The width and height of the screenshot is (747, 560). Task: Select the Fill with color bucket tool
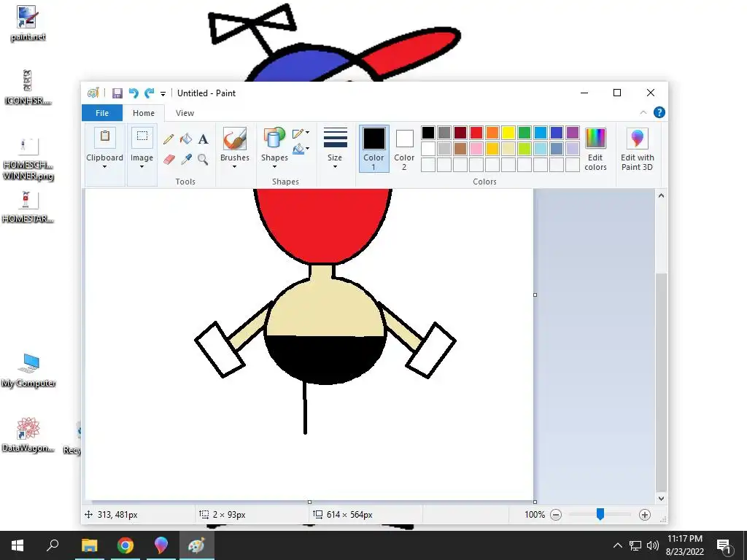pos(186,139)
